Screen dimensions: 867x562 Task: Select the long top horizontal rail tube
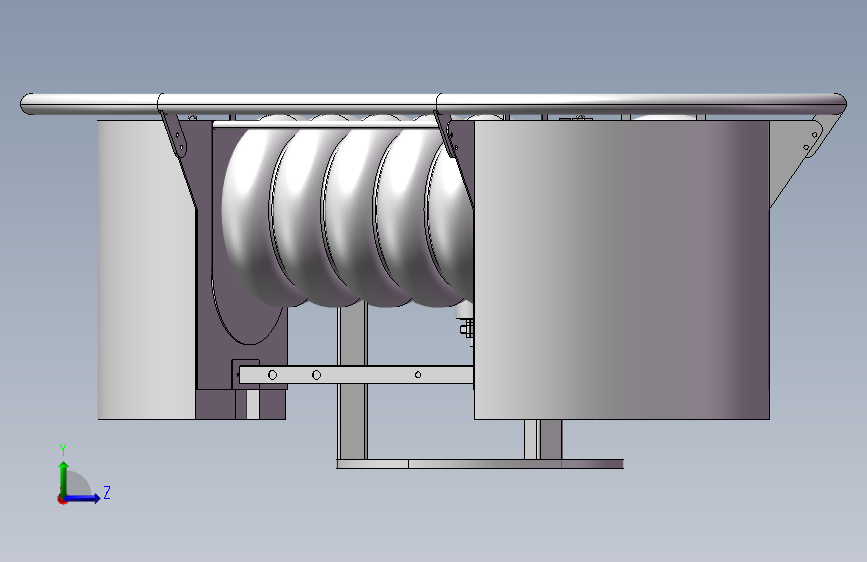point(433,104)
